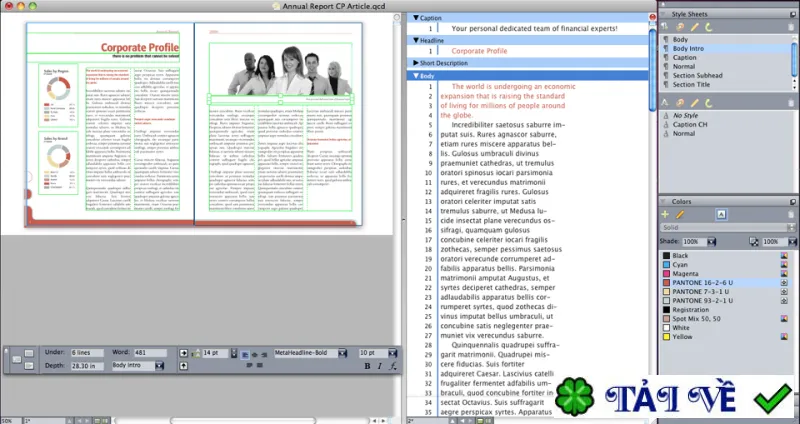Click the 'Corporate Profile' headline text in story editor

coord(479,51)
